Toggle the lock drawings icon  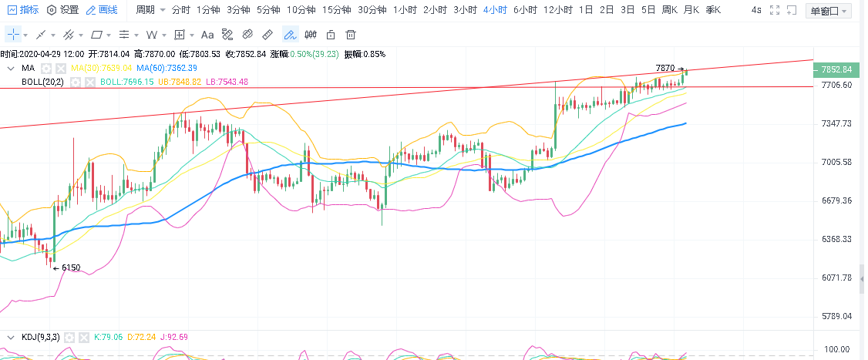(x=331, y=35)
